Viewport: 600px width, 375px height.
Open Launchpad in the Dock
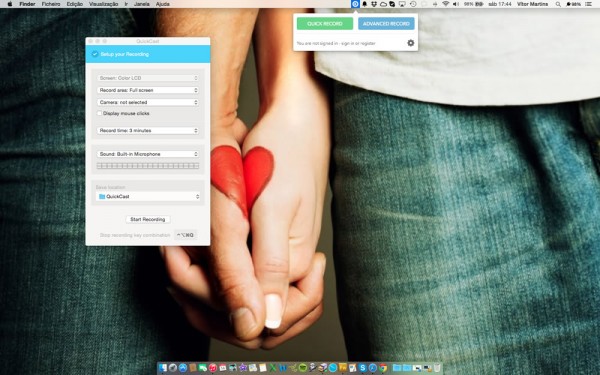tap(173, 368)
